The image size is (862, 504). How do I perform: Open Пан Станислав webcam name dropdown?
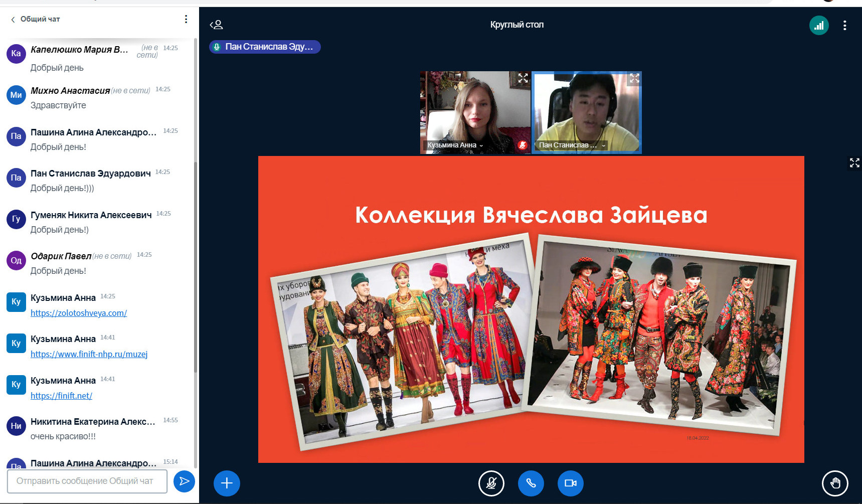pos(572,145)
